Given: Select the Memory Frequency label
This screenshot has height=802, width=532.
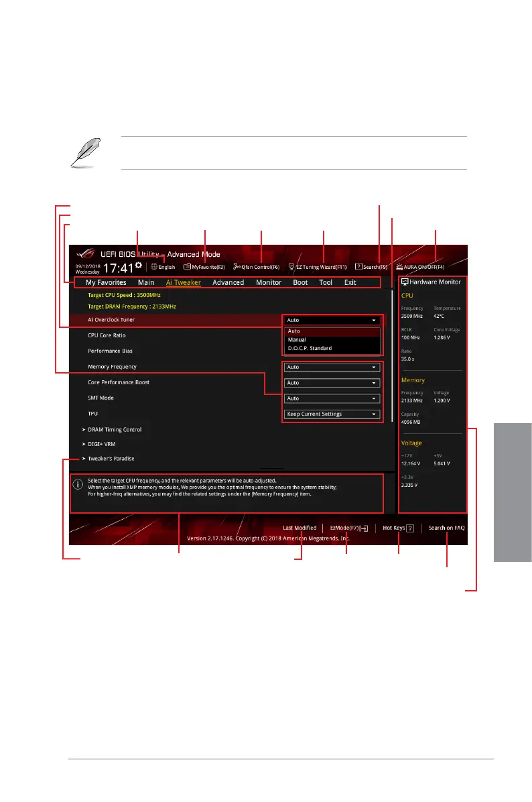Looking at the screenshot, I should [112, 367].
